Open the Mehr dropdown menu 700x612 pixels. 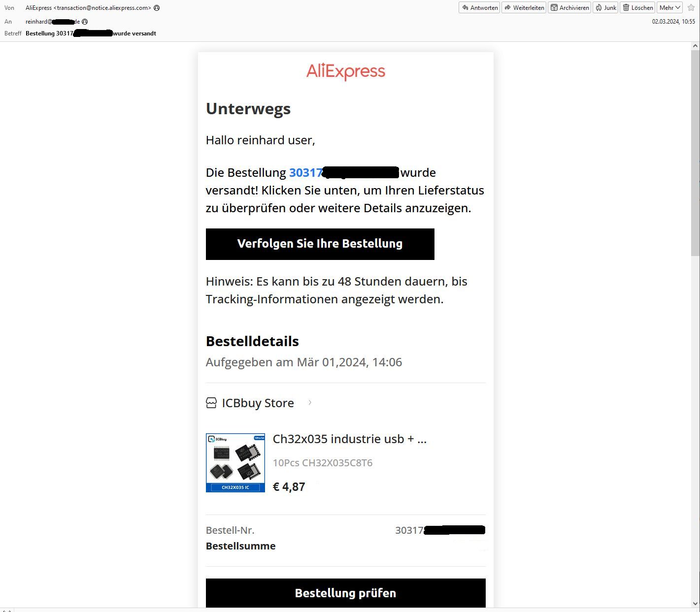pyautogui.click(x=669, y=8)
